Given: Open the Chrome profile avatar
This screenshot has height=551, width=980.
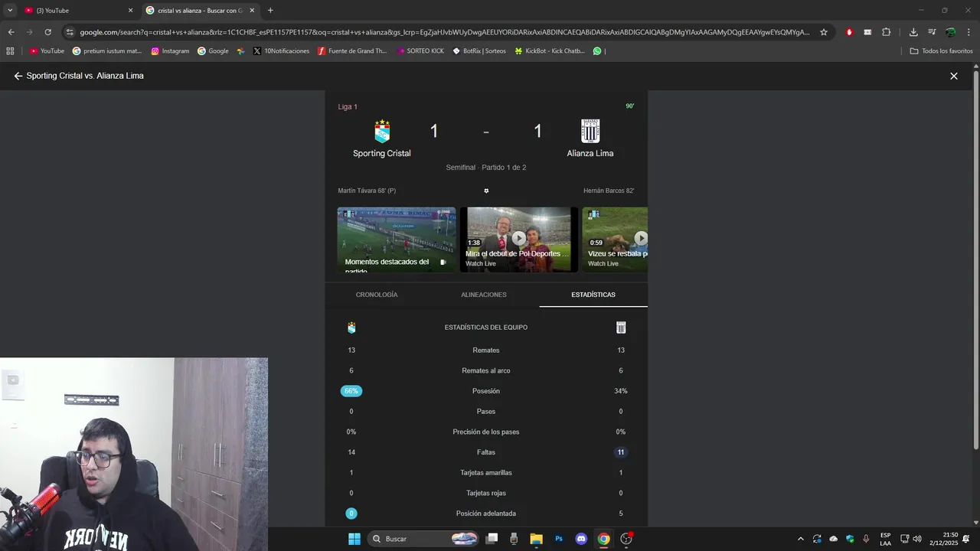Looking at the screenshot, I should [950, 32].
